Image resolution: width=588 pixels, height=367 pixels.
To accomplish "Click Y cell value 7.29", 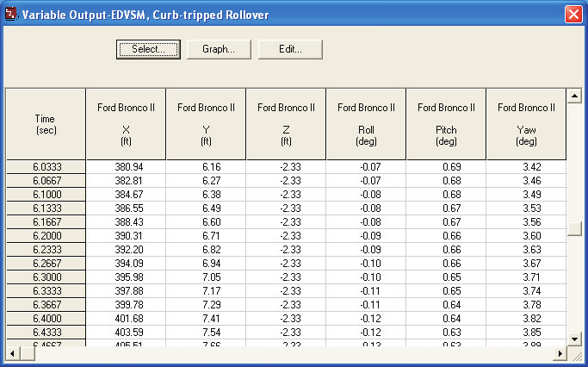I will [x=206, y=305].
